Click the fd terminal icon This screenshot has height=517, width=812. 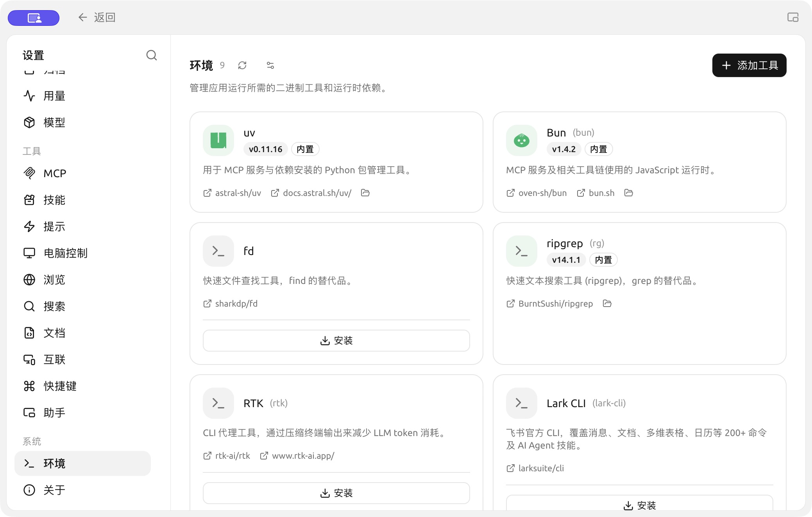point(218,251)
